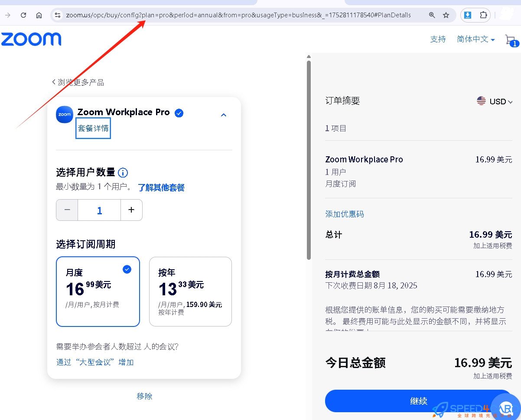The width and height of the screenshot is (521, 420).
Task: Click the browser forward arrow
Action: click(7, 15)
